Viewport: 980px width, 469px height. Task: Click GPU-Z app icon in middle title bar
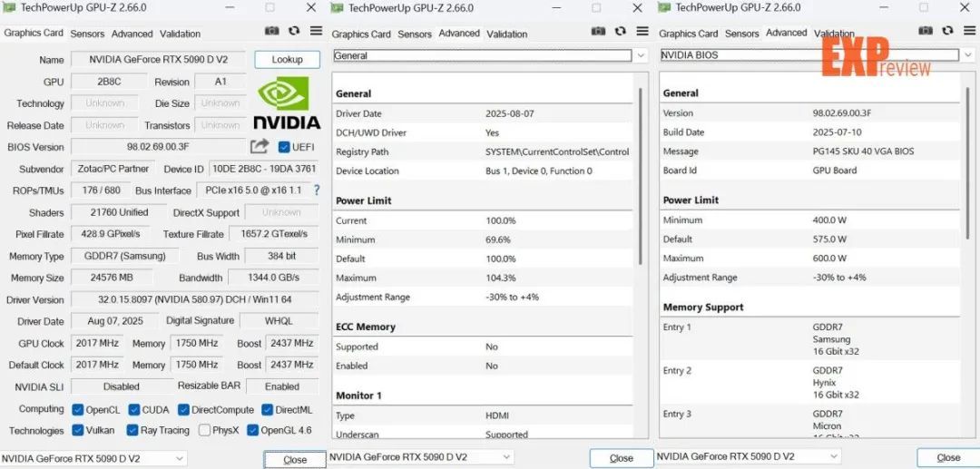coord(337,7)
